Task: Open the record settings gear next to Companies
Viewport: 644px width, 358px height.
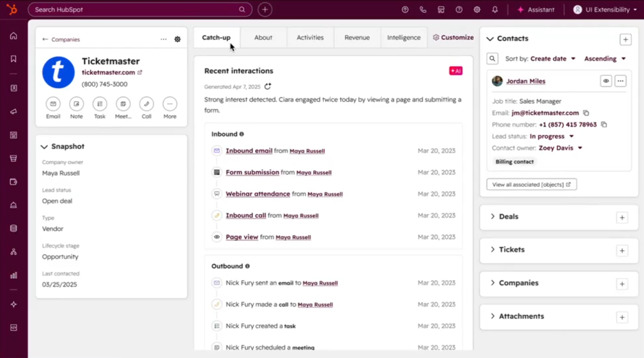Action: coord(177,39)
